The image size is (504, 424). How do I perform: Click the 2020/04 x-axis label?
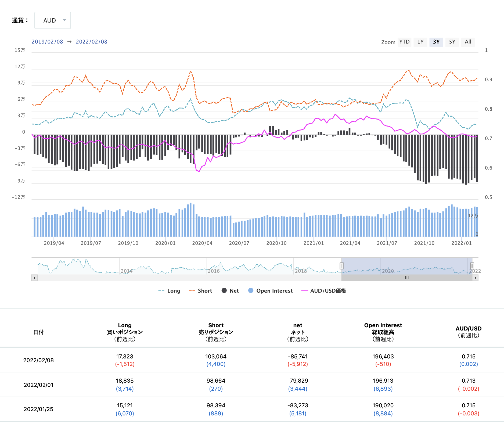click(x=202, y=243)
